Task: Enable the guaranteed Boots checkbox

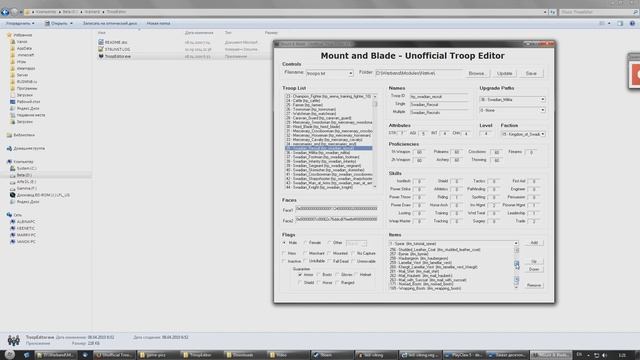Action: point(318,275)
